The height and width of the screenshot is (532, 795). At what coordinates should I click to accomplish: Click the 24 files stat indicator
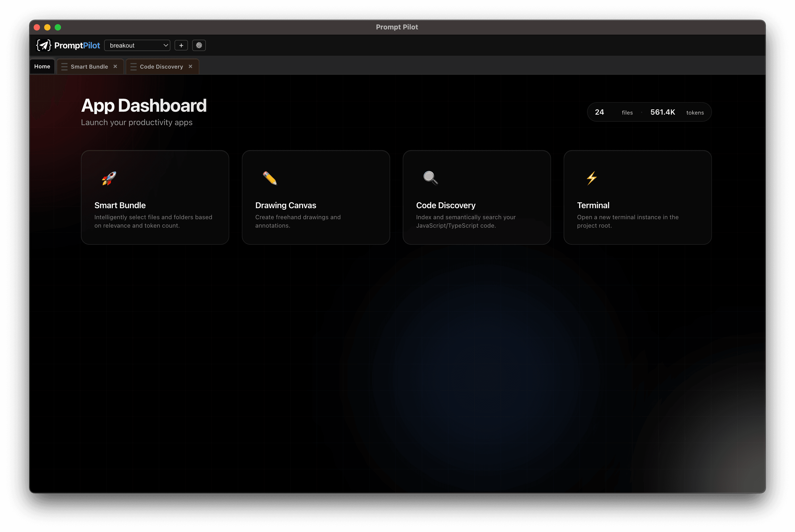click(600, 112)
